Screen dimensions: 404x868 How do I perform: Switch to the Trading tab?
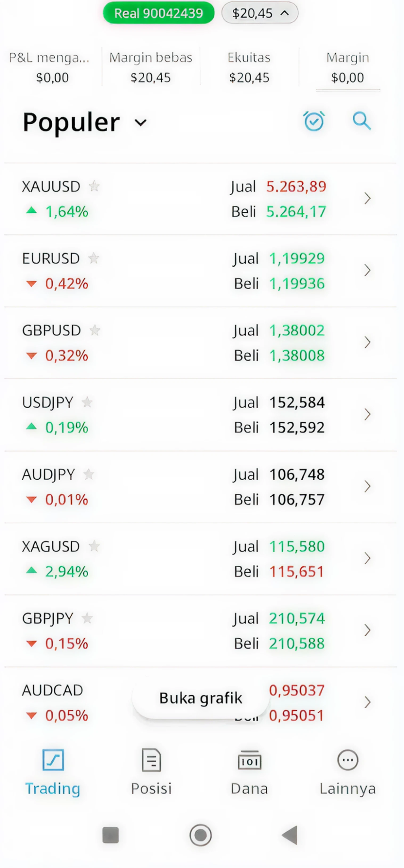point(53,772)
